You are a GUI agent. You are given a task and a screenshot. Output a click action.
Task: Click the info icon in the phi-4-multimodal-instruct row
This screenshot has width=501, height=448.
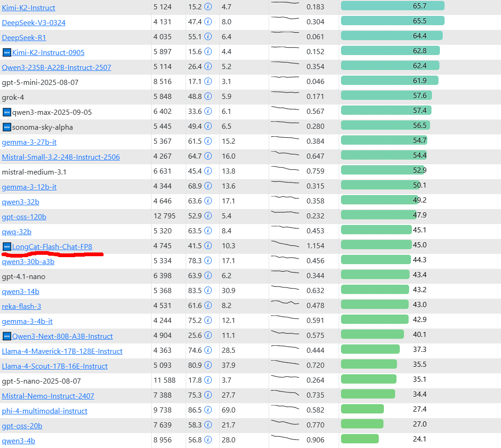point(208,410)
